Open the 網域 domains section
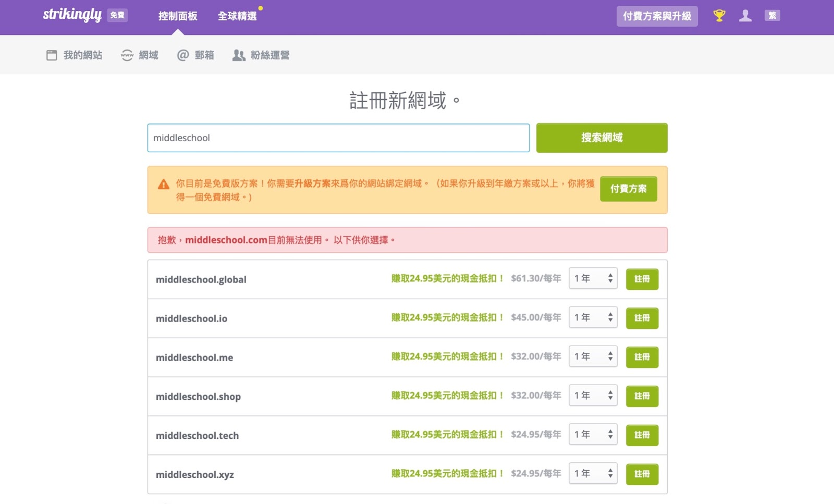This screenshot has height=504, width=834. coord(140,55)
